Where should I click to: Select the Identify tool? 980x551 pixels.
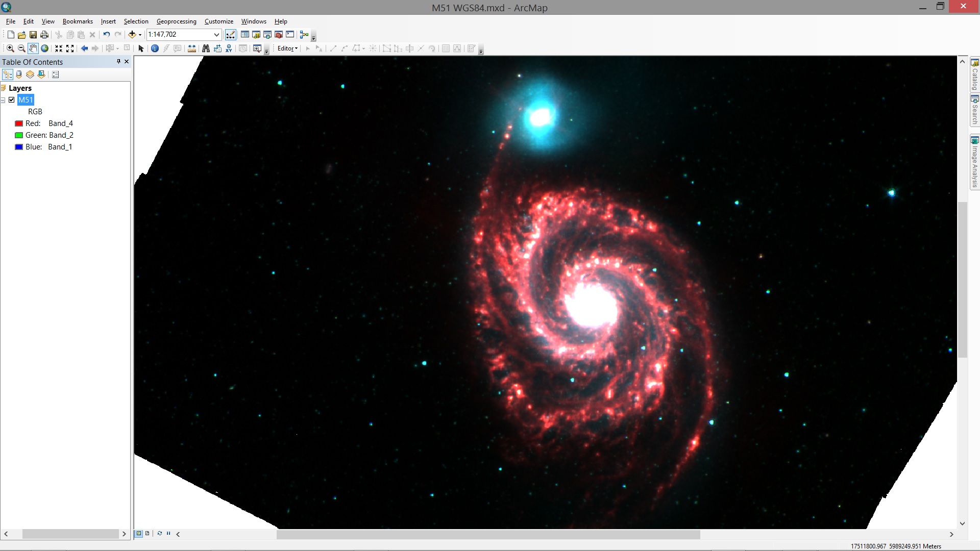coord(155,48)
